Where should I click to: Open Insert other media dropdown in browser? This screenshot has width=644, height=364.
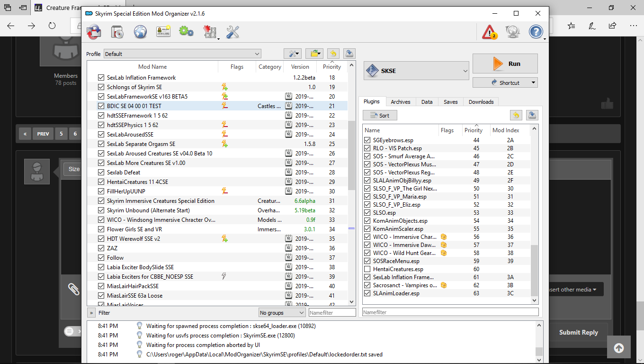[x=575, y=290]
